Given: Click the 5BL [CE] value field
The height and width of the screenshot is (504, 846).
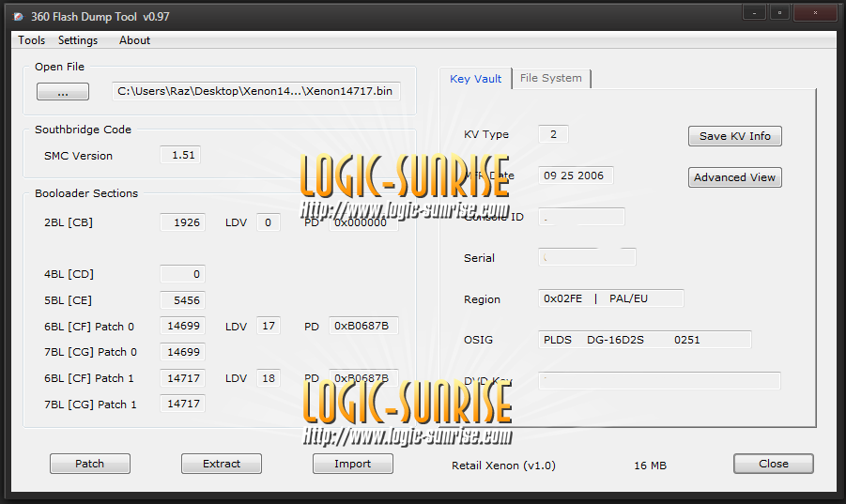Looking at the screenshot, I should tap(183, 301).
